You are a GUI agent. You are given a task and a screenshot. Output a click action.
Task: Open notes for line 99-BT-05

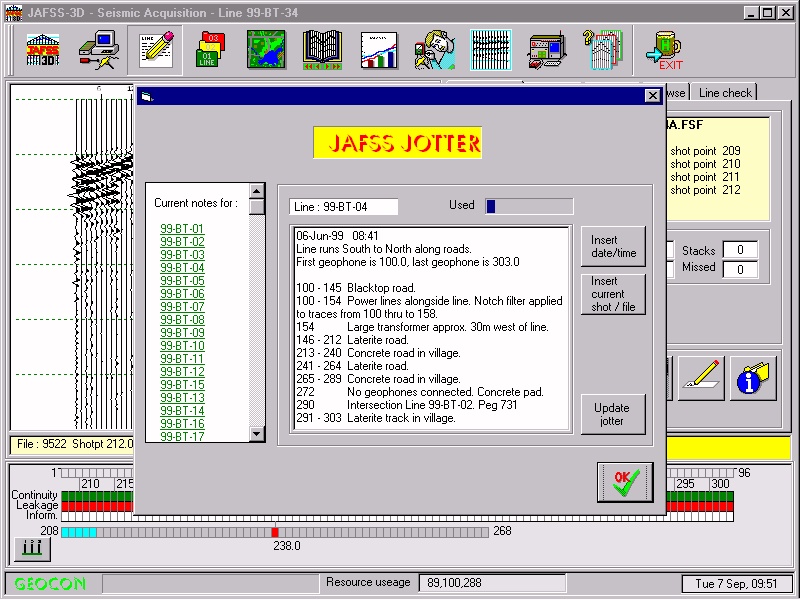[182, 281]
